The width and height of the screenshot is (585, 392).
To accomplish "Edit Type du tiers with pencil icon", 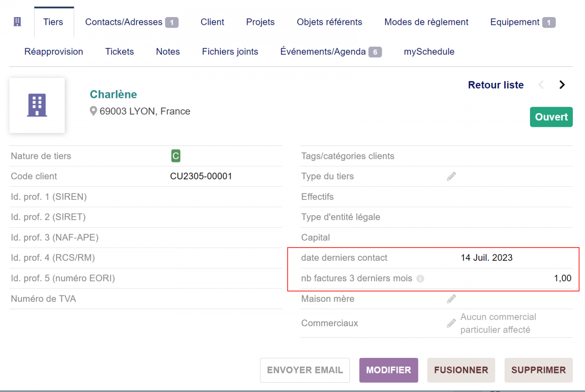I will [451, 176].
